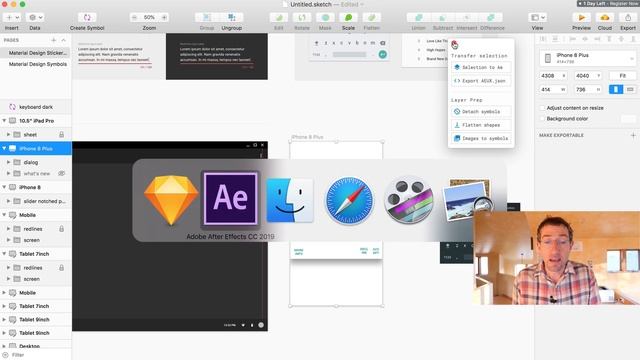Add a new page with plus icon

[x=53, y=40]
